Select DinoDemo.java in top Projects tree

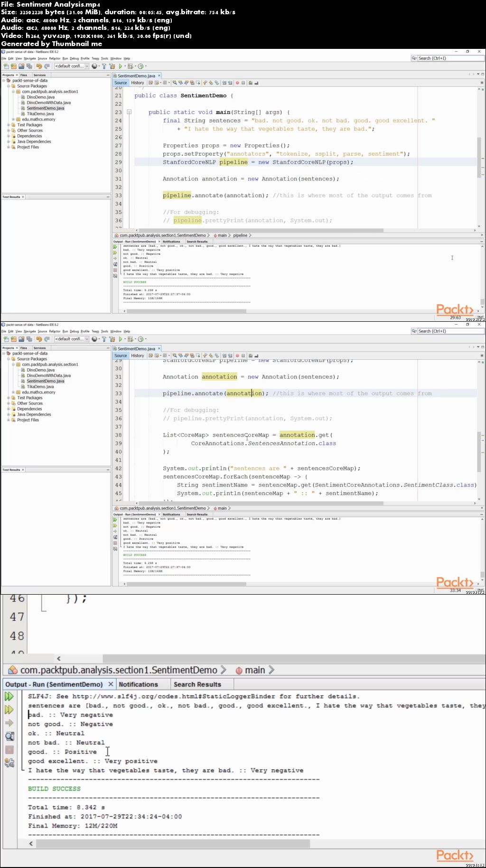pyautogui.click(x=40, y=97)
